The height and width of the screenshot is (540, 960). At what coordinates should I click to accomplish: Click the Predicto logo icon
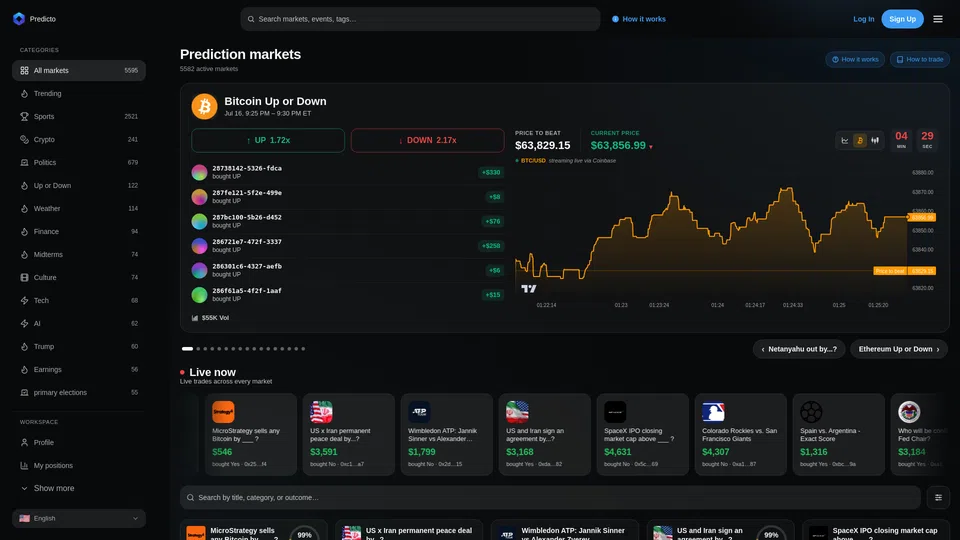point(19,19)
